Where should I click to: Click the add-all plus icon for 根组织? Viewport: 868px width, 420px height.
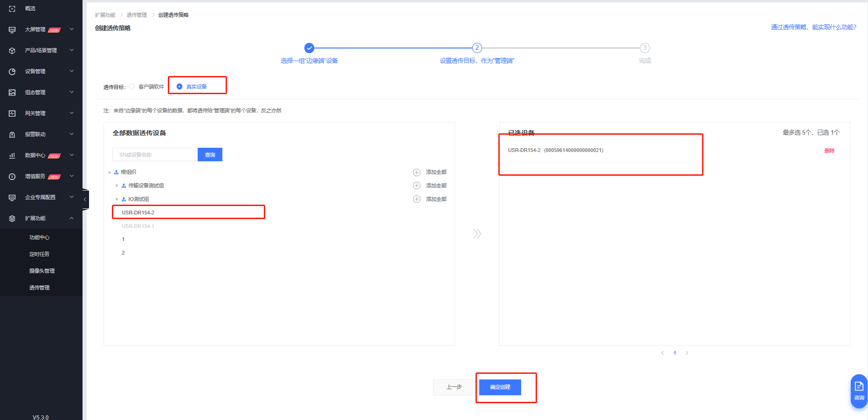click(x=417, y=172)
